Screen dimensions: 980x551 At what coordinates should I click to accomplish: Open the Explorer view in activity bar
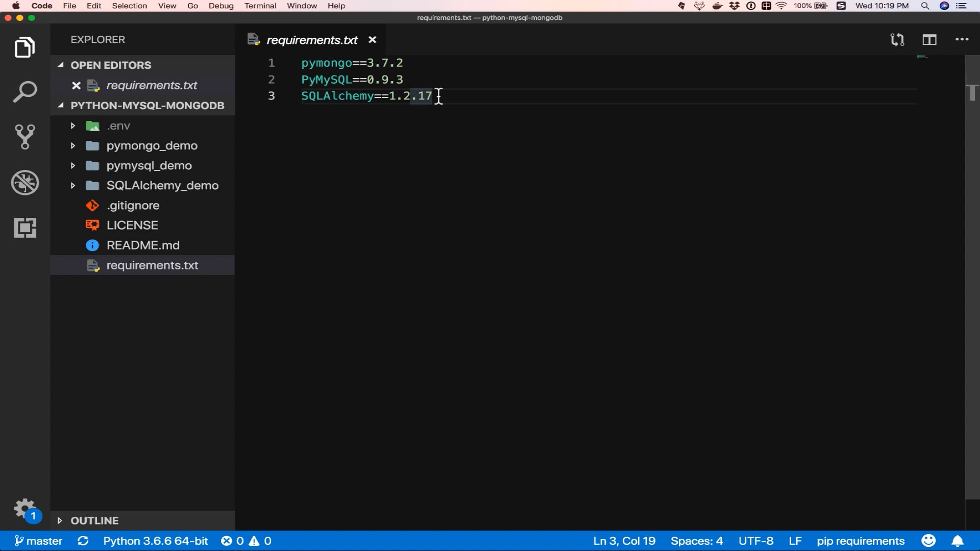click(x=24, y=47)
